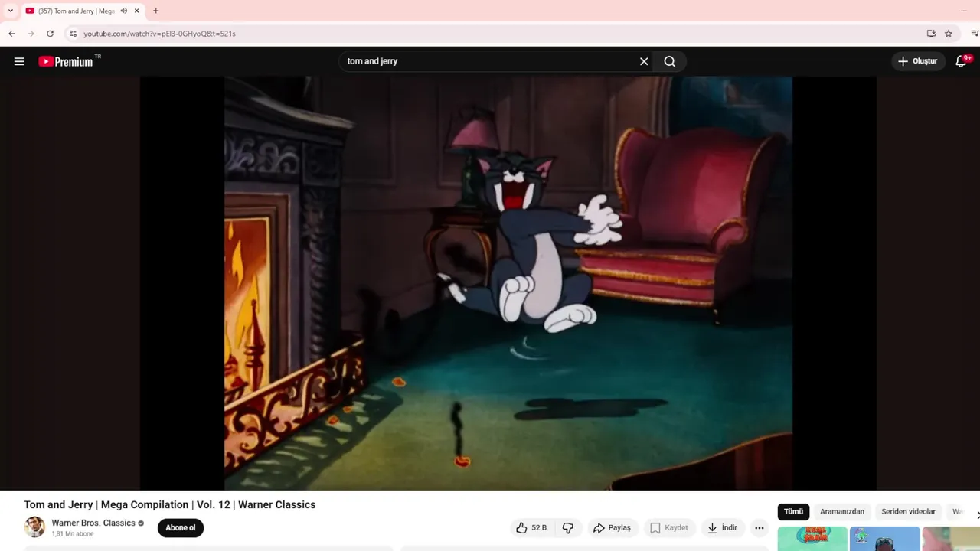
Task: Open the Warner Bros. Classics channel name
Action: pos(93,523)
